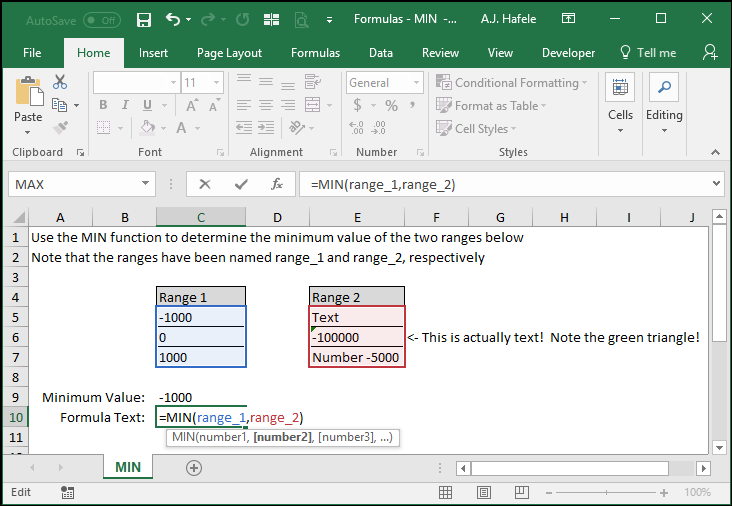
Task: Click the Center align icon
Action: (266, 105)
